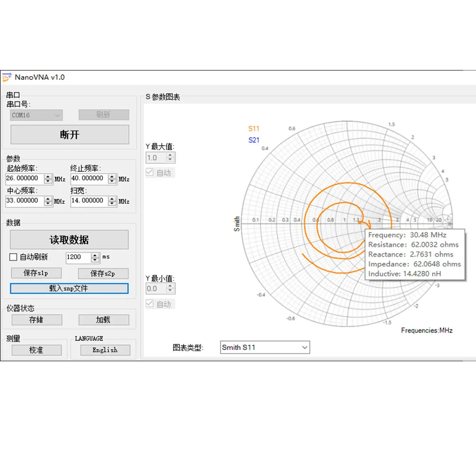This screenshot has width=476, height=476.
Task: Click the span field 14.000000
Action: (89, 201)
